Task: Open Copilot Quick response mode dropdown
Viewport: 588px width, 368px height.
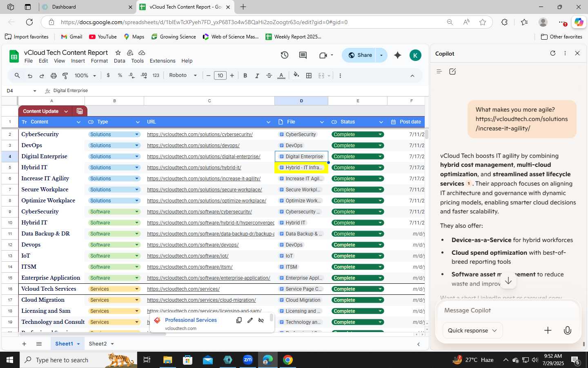Action: [472, 330]
